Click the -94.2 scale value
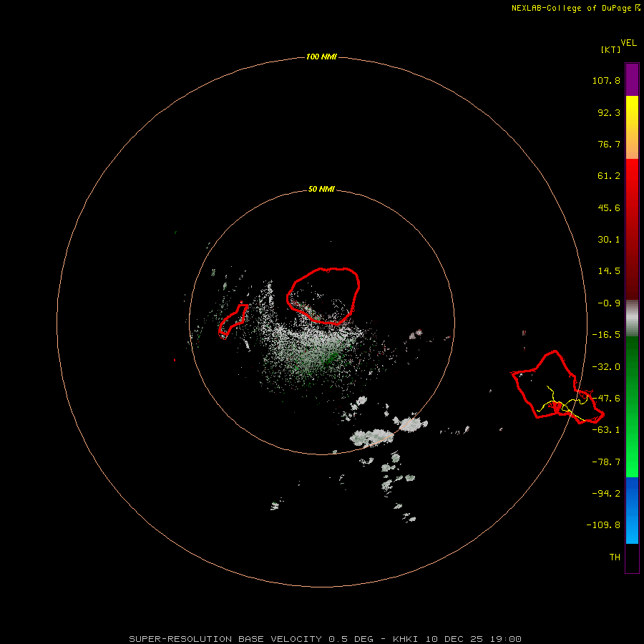The image size is (644, 644). [606, 493]
